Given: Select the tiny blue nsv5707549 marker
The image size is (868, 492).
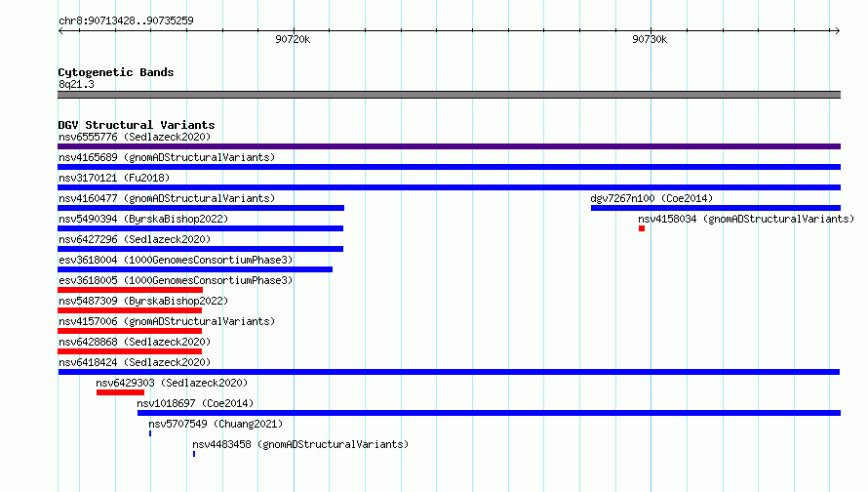Looking at the screenshot, I should (150, 433).
